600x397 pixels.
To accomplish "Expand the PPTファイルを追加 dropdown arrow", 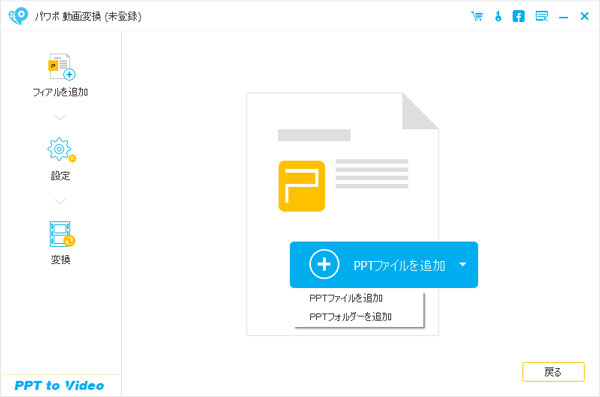I will tap(463, 264).
